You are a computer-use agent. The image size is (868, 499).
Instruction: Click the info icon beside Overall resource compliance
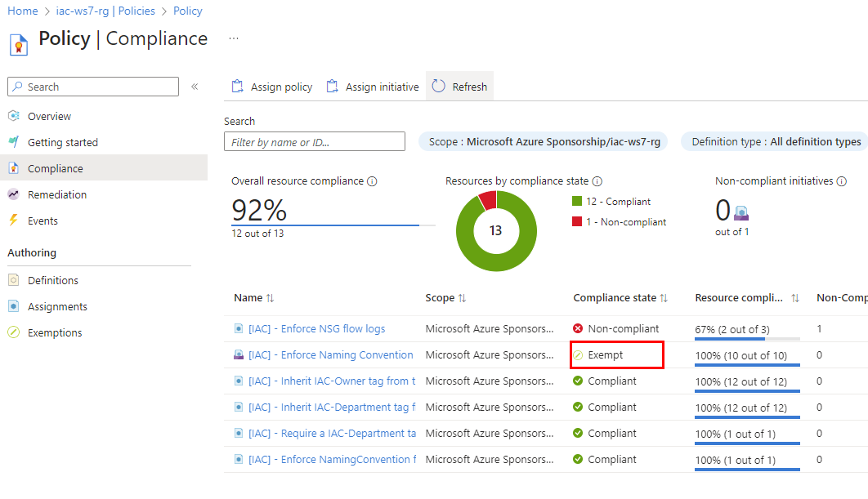373,181
